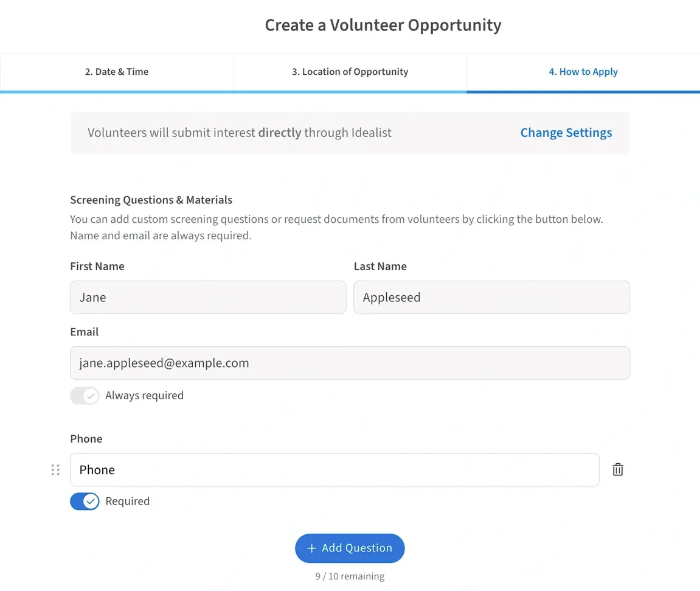
Task: Click the Screening Questions & Materials heading
Action: click(151, 200)
